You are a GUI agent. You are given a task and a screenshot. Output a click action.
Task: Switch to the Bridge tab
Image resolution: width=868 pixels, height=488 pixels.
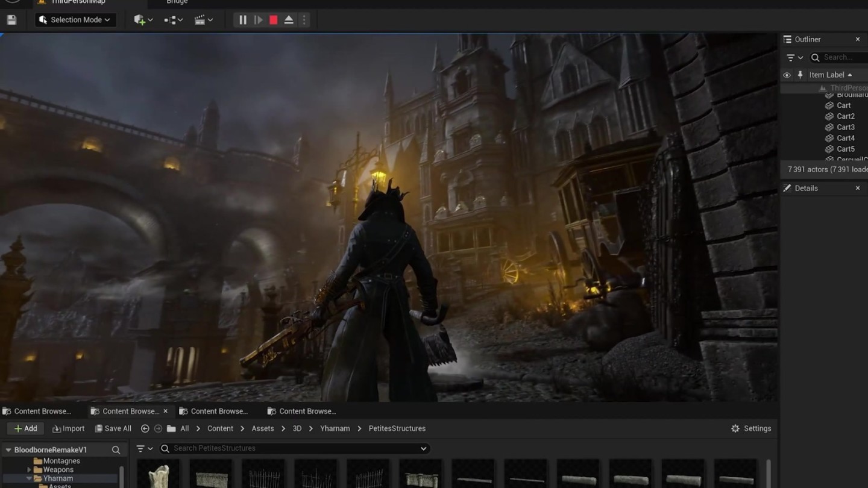pyautogui.click(x=177, y=2)
